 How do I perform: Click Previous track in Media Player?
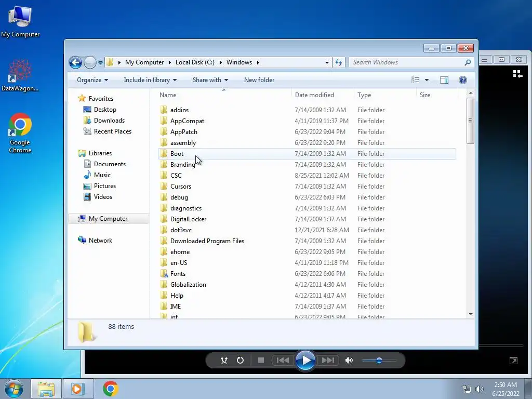[x=282, y=361]
